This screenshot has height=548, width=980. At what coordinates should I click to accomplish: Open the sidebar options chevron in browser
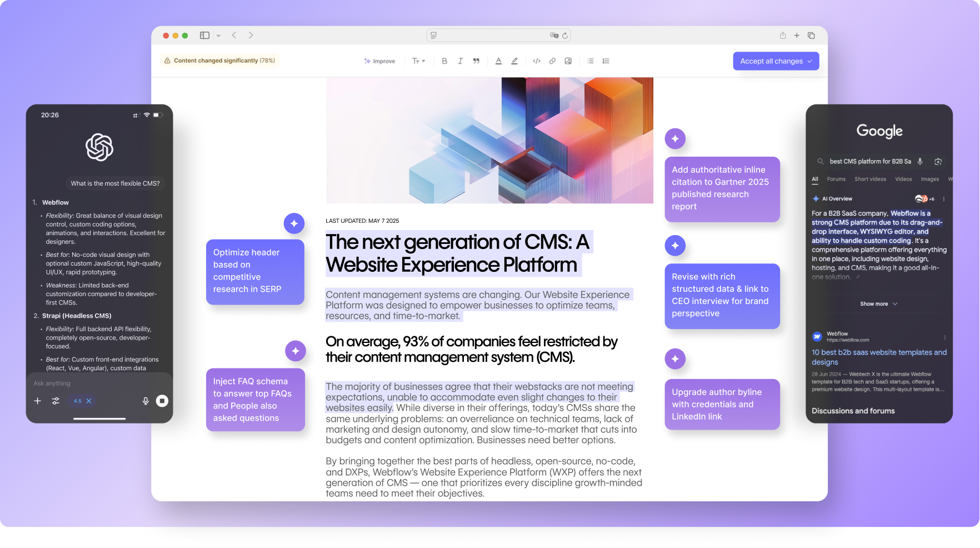218,36
